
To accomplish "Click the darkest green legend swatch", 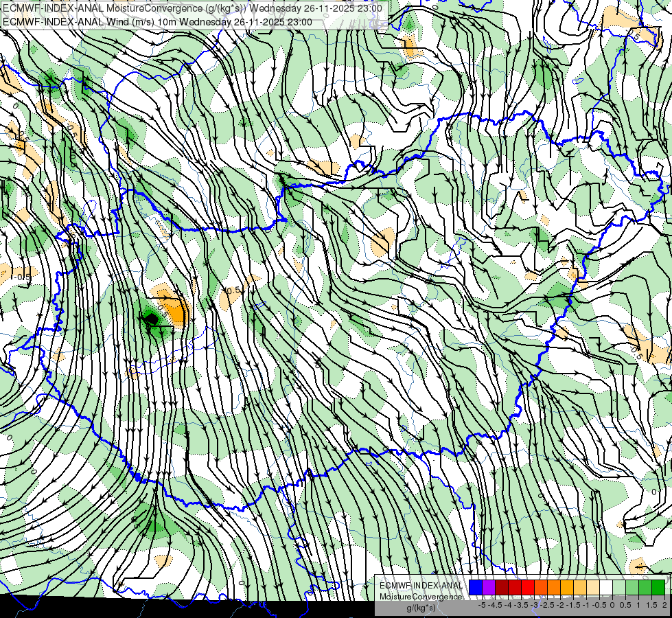I will point(658,587).
